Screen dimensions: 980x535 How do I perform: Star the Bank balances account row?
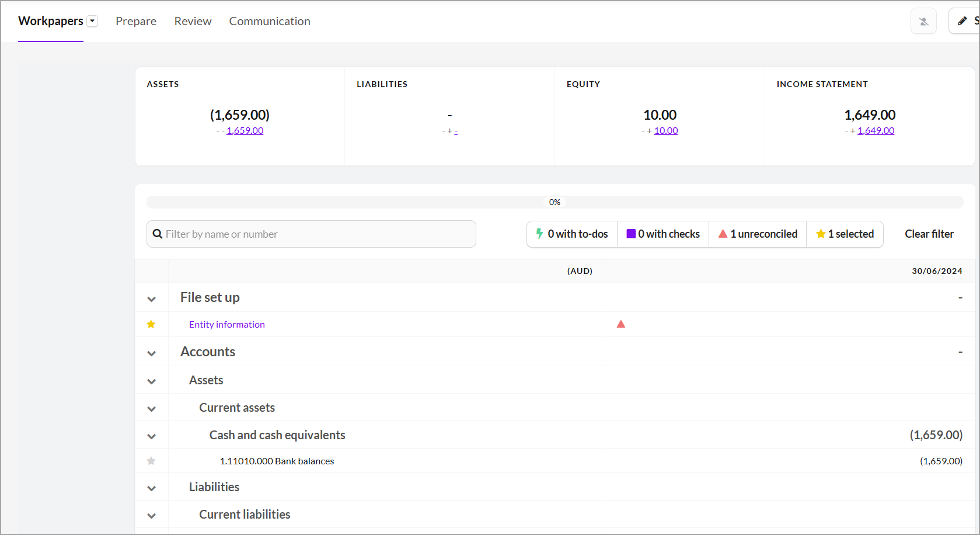[151, 461]
